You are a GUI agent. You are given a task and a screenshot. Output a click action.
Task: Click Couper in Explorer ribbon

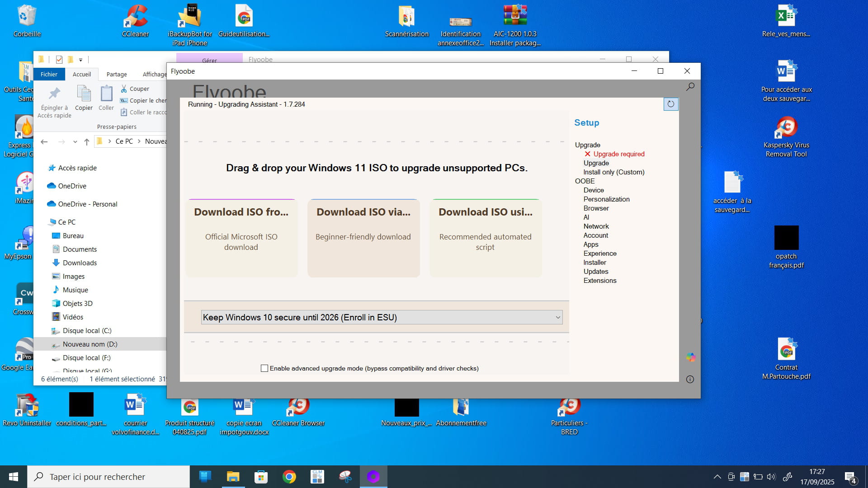(x=135, y=89)
